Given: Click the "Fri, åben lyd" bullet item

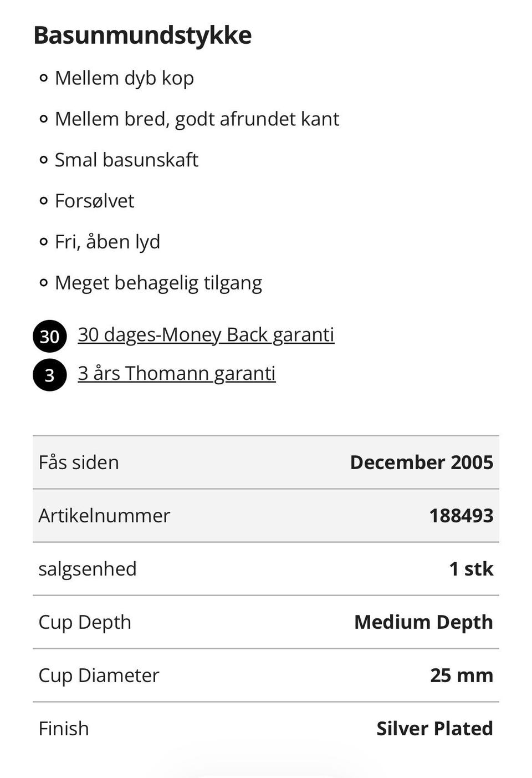Looking at the screenshot, I should (x=108, y=242).
